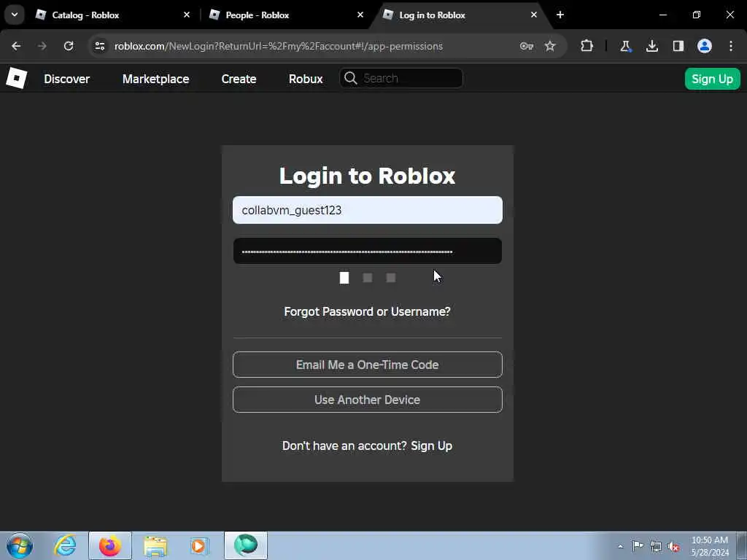Open the Extensions puzzle icon
The height and width of the screenshot is (560, 747).
[x=587, y=46]
